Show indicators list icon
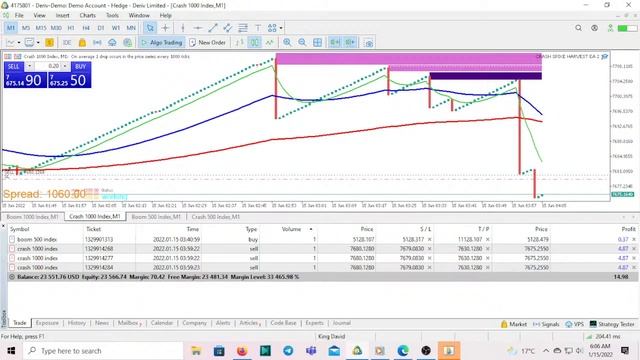Viewport: 640px width, 360px height. [x=269, y=42]
